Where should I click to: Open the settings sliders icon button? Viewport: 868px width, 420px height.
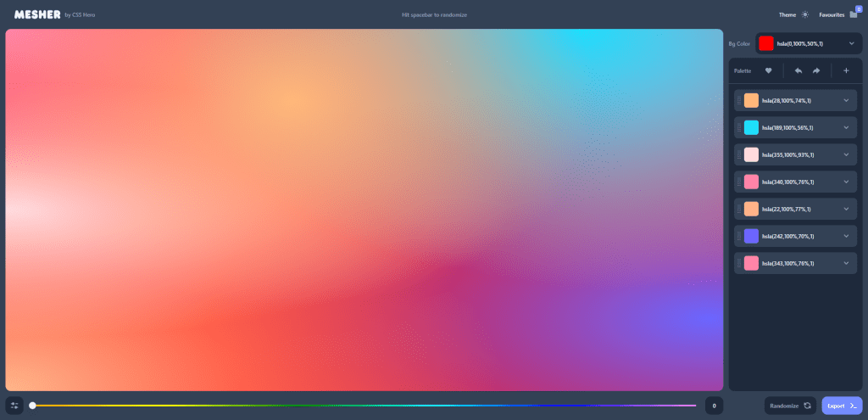point(14,406)
